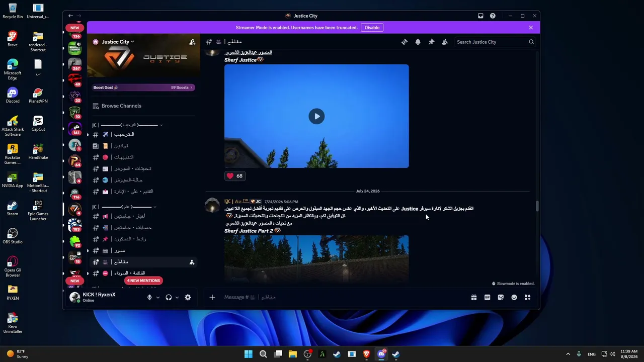Open the التنبيهات channel
Screen dimensions: 644x362
pos(143,157)
